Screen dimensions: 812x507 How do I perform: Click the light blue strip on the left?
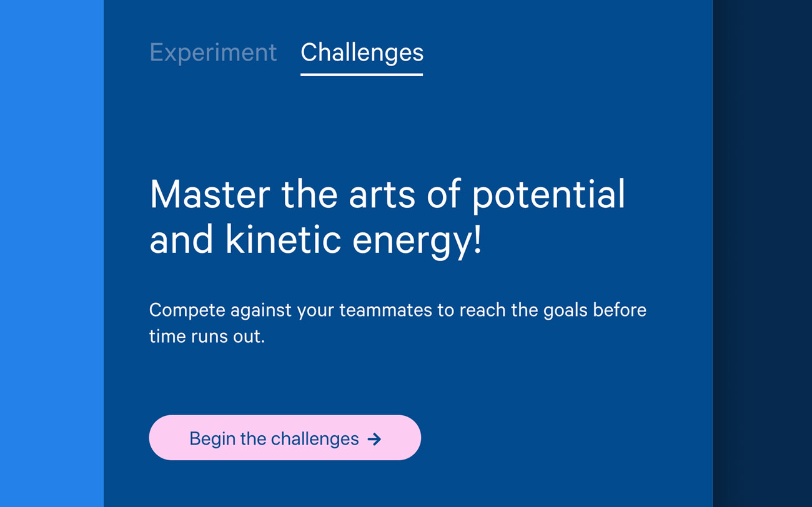pyautogui.click(x=52, y=253)
